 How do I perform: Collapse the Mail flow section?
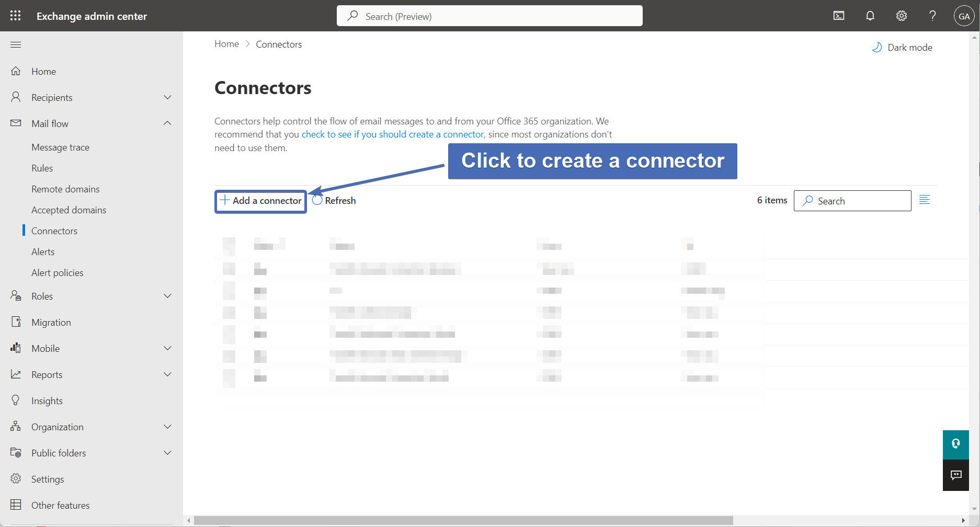[x=167, y=123]
